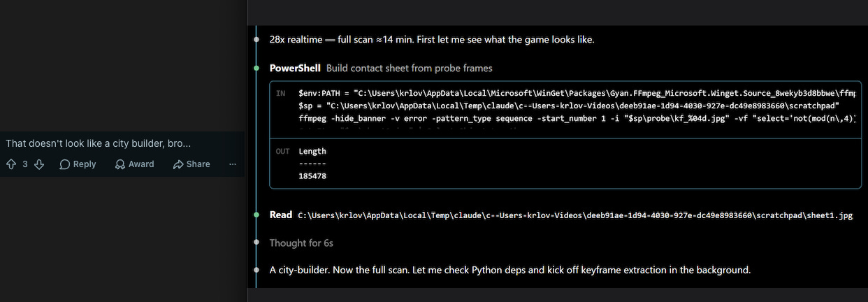Click the timeline dot beside 'Thought for 6s'
The image size is (868, 302).
pos(257,243)
